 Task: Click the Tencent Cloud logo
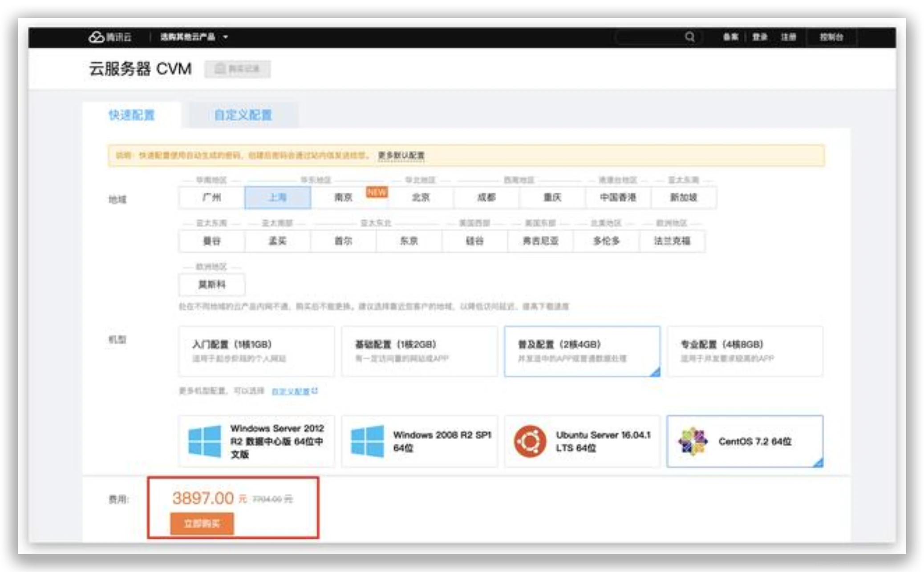pyautogui.click(x=109, y=37)
